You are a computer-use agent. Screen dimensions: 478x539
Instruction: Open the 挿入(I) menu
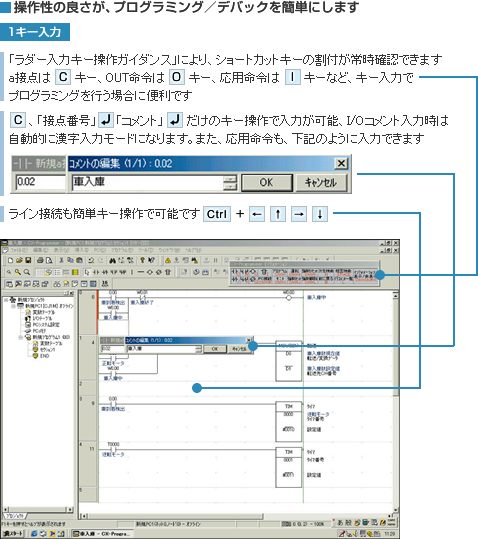[81, 250]
